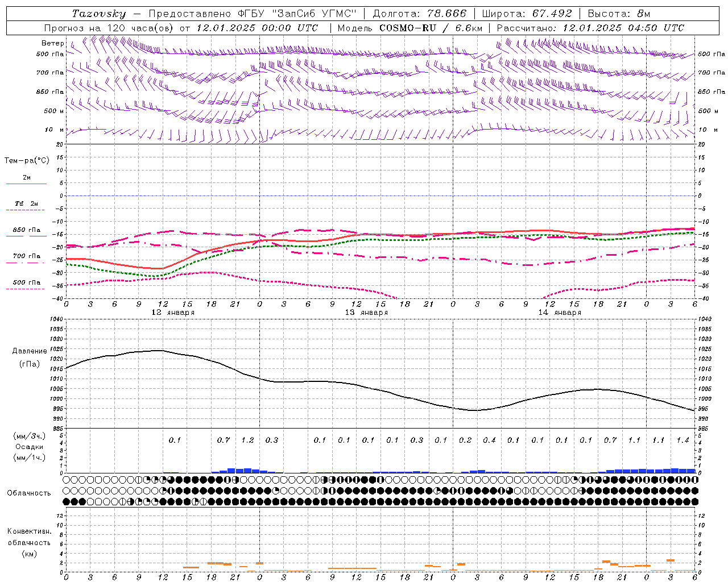Screen dimensions: 728x582
Task: Click the 'Широта: 67.492' latitude value
Action: [x=527, y=14]
